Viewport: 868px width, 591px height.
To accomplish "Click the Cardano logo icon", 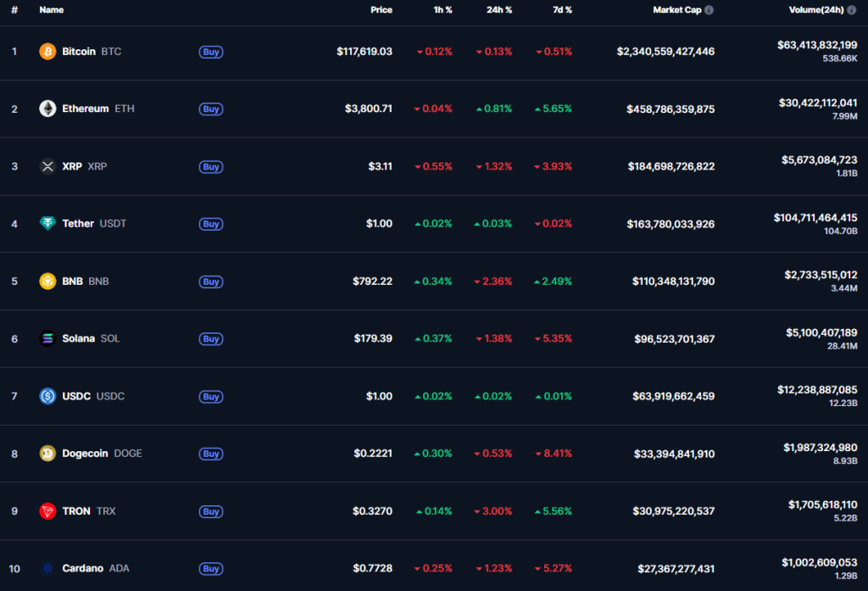I will (47, 568).
